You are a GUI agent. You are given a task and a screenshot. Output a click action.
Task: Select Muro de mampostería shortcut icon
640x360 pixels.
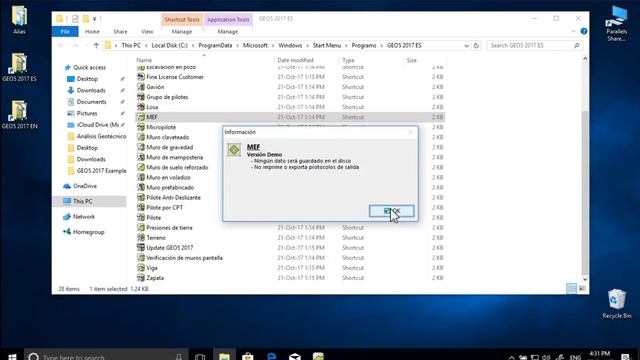141,157
